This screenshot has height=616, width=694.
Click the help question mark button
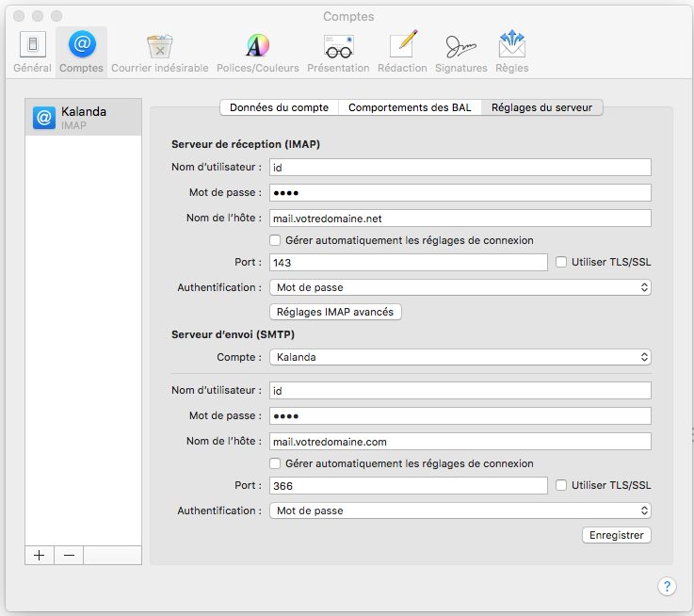click(x=667, y=586)
